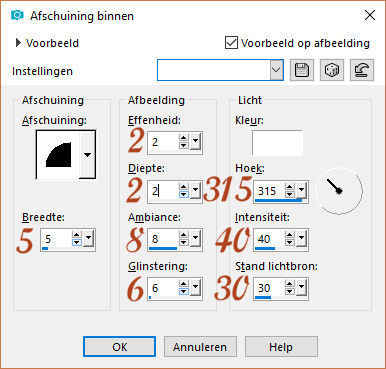386x369 pixels.
Task: Click the camera app icon in the title bar
Action: pos(17,15)
